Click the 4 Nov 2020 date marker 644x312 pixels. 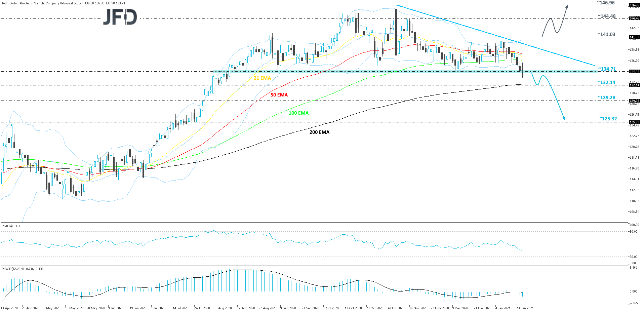[396, 308]
